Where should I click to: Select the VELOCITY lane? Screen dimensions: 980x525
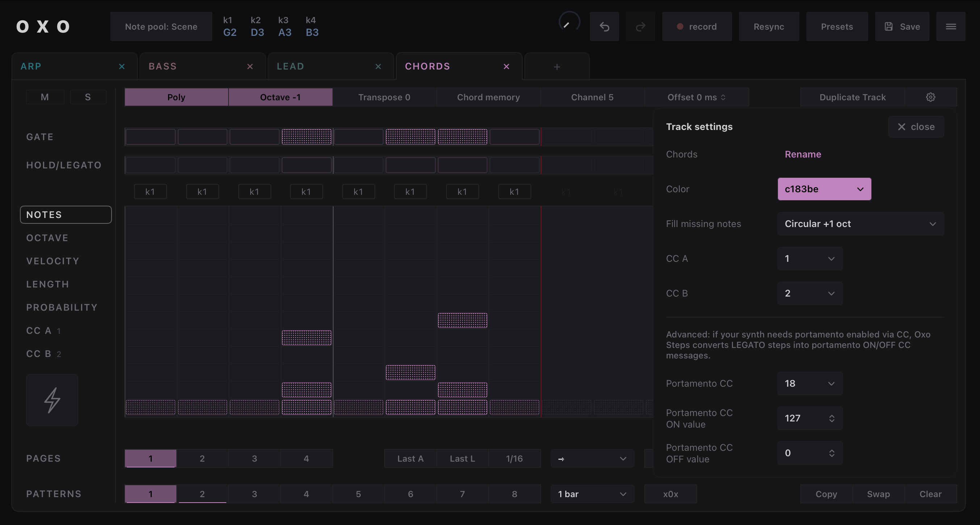[53, 261]
